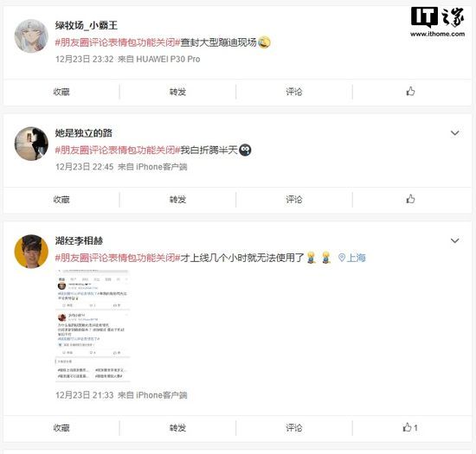Open the attached screenshot thumbnail in third post
This screenshot has width=476, height=454.
[x=93, y=325]
